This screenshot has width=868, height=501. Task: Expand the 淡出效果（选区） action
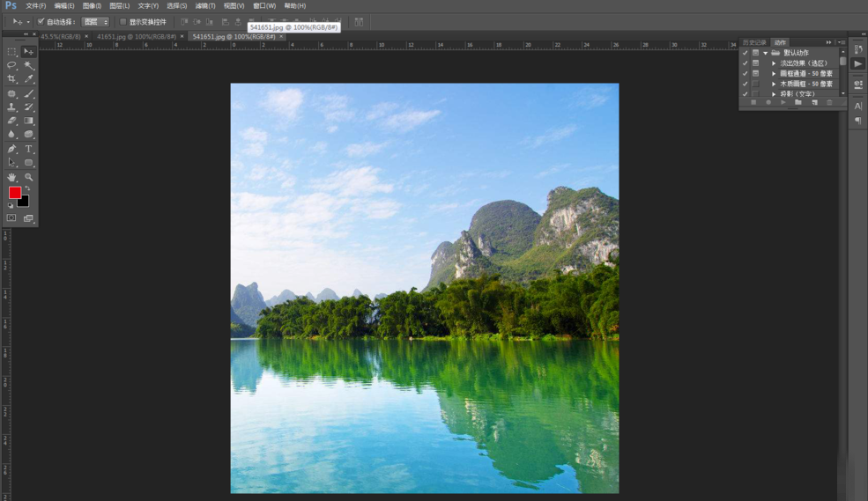pyautogui.click(x=774, y=63)
